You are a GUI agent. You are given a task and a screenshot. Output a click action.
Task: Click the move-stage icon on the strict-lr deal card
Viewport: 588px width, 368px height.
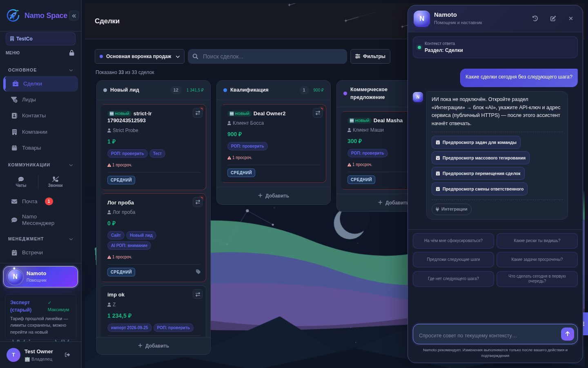[x=198, y=113]
